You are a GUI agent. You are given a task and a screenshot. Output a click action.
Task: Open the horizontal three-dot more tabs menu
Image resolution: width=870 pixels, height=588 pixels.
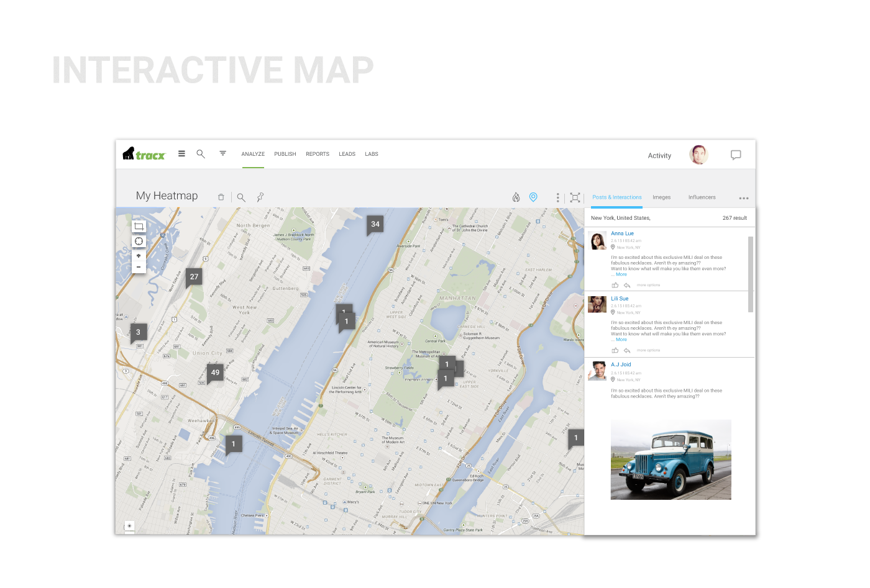tap(744, 198)
